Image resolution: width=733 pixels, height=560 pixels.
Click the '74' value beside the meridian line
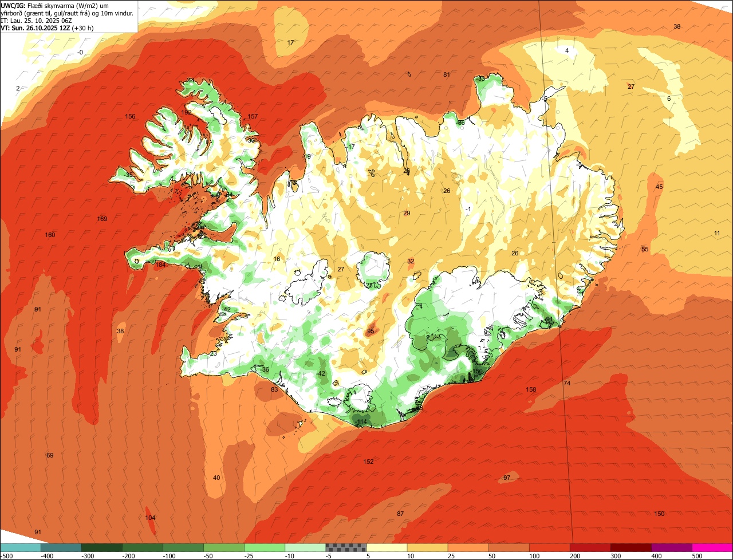[567, 384]
